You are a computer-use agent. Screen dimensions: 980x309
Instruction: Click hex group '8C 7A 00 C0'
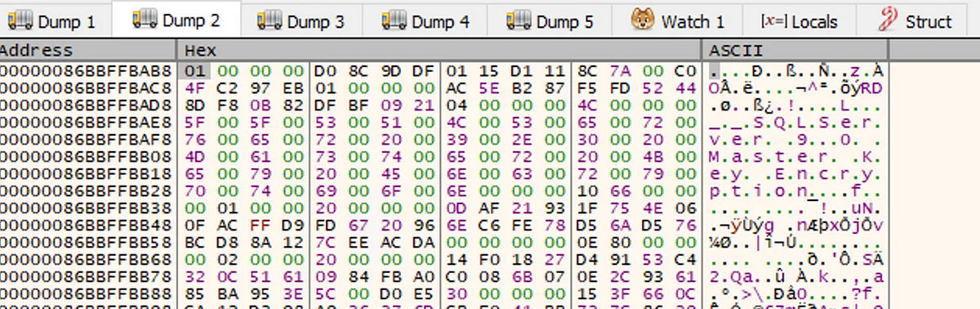636,71
